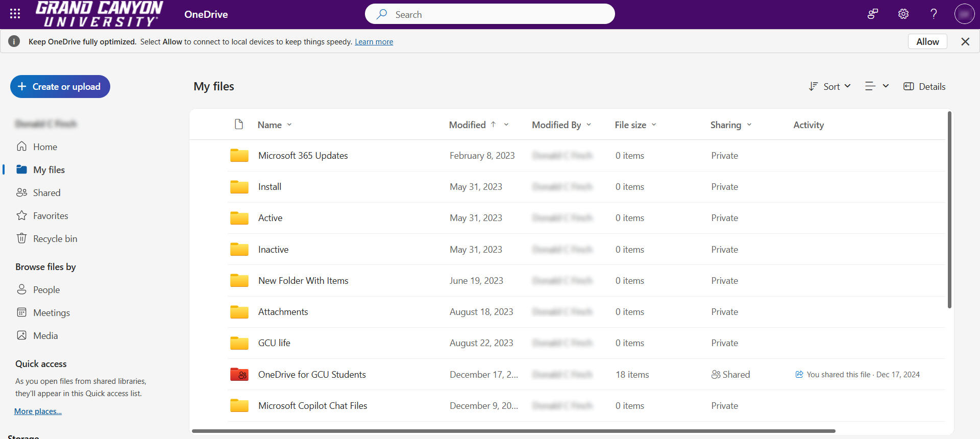Click the OneDrive for GCU Students folder icon

point(239,375)
